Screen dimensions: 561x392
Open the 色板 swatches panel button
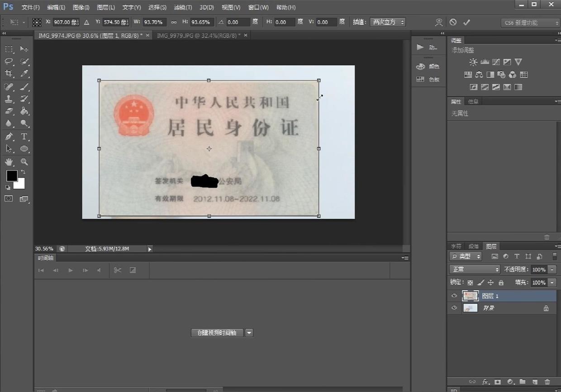428,79
